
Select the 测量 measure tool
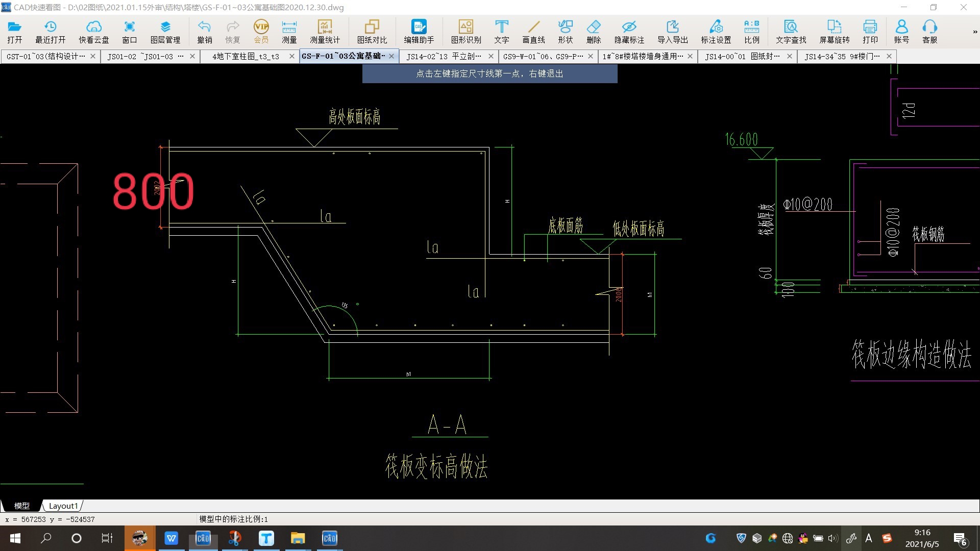(289, 32)
